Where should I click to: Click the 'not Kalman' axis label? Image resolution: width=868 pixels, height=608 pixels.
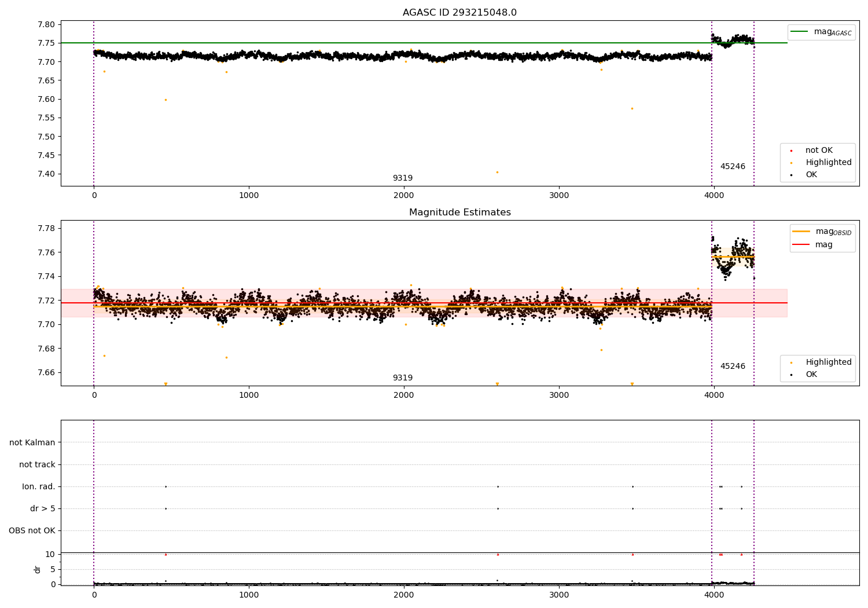click(x=32, y=442)
